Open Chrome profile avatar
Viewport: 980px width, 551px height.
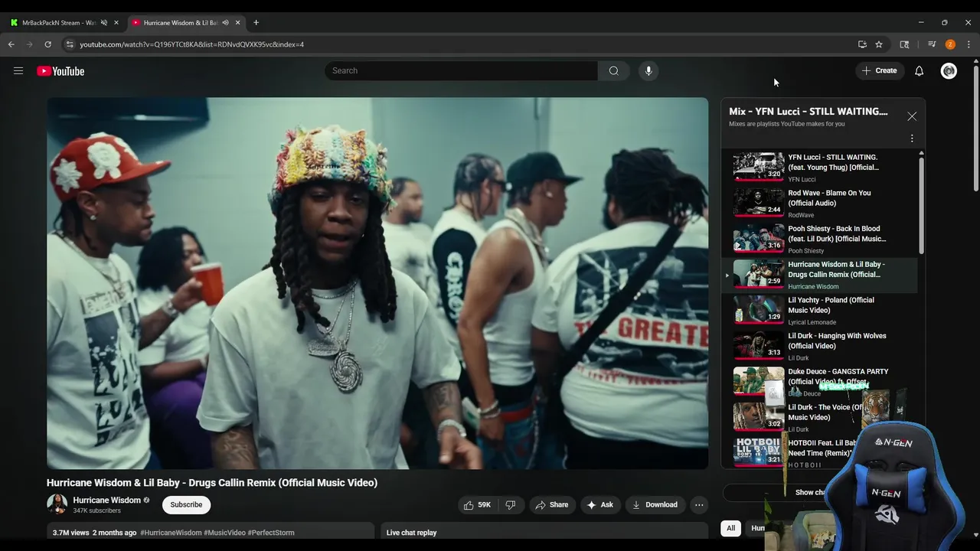click(x=950, y=44)
